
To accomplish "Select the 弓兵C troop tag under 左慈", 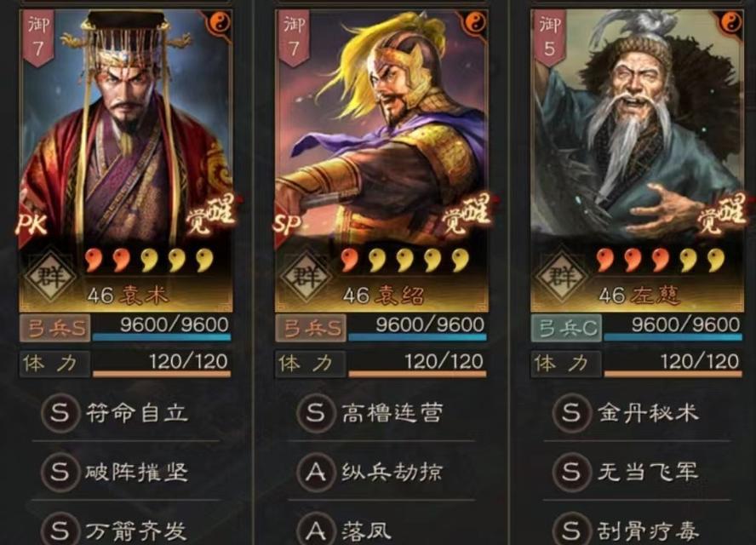I will pos(566,329).
